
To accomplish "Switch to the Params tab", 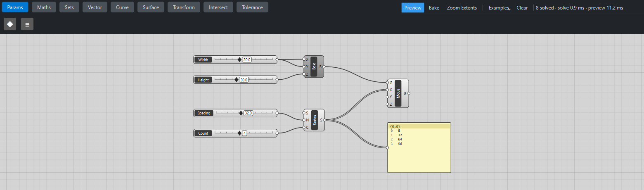I will [15, 7].
